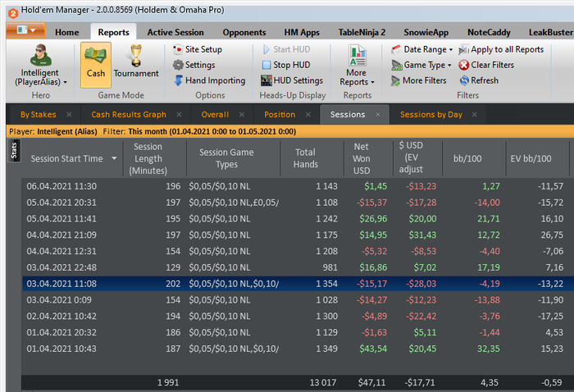Image resolution: width=574 pixels, height=392 pixels.
Task: Switch to the Sessions by Day tab
Action: (x=430, y=115)
